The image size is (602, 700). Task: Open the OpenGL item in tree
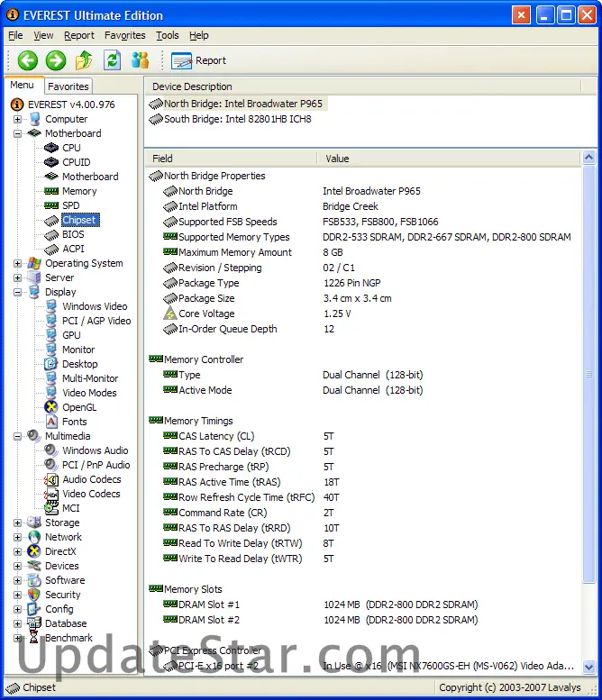click(78, 407)
